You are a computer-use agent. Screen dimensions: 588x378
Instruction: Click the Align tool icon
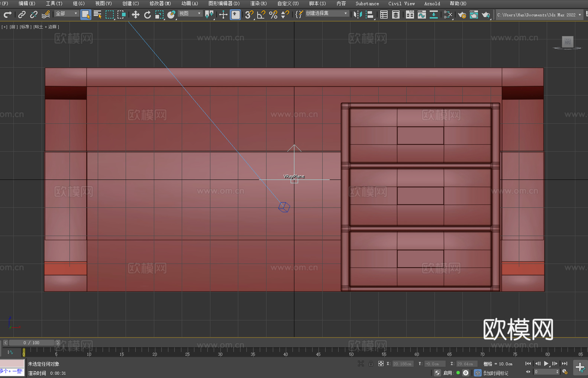(x=370, y=14)
